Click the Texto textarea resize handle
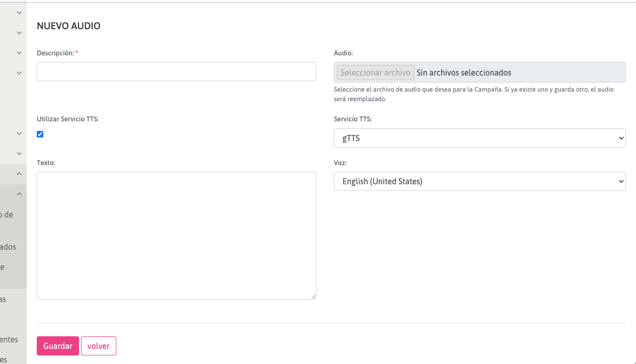636x364 pixels. (x=313, y=297)
